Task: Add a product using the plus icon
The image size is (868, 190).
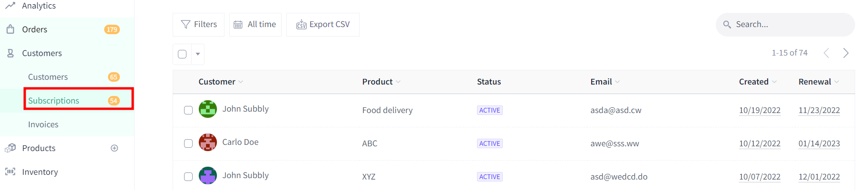Action: coord(114,148)
